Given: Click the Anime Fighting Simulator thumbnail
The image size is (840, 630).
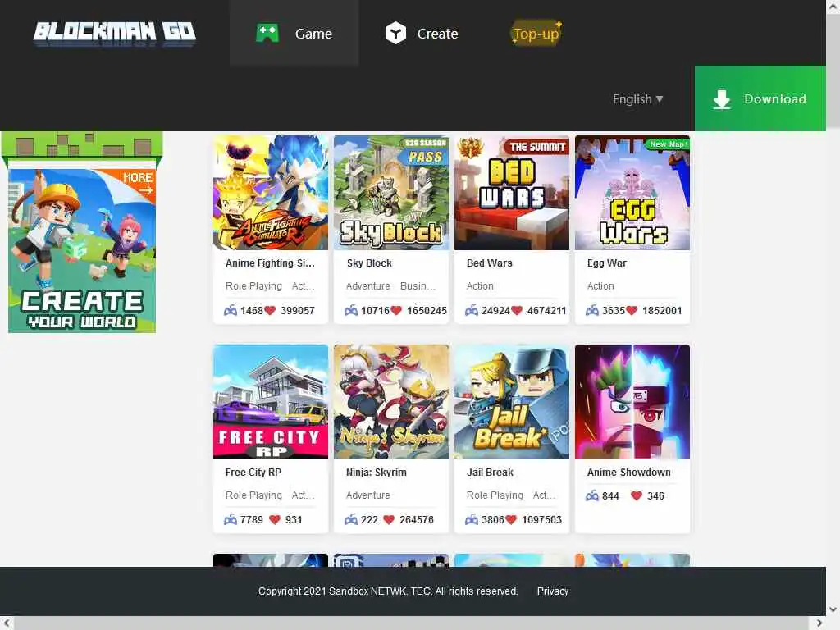Looking at the screenshot, I should click(271, 192).
